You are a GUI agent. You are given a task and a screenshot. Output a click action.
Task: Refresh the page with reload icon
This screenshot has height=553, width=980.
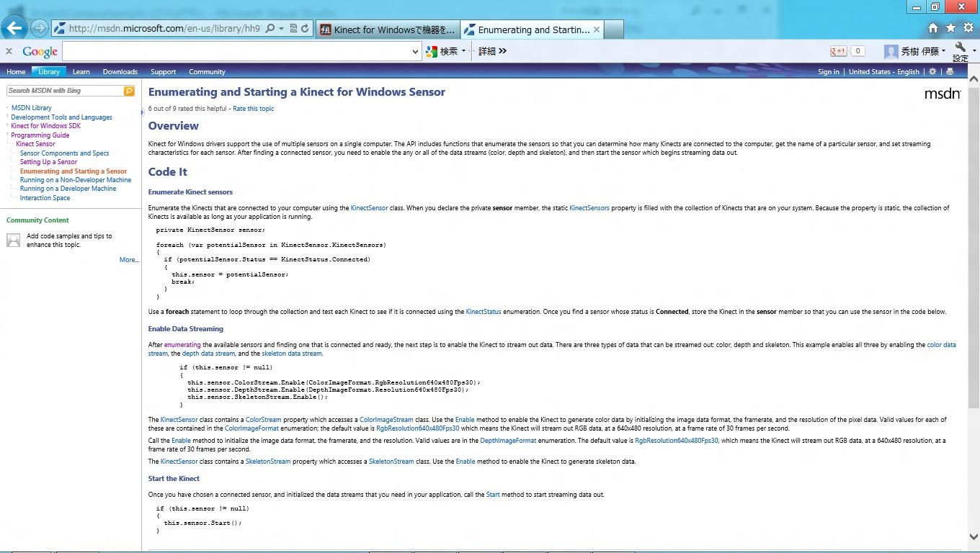[x=305, y=29]
